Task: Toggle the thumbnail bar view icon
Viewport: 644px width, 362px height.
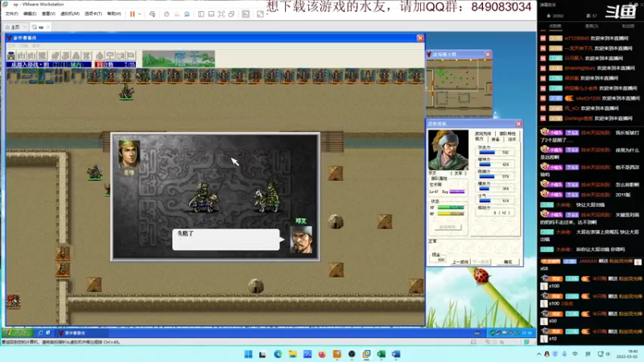Action: 211,14
